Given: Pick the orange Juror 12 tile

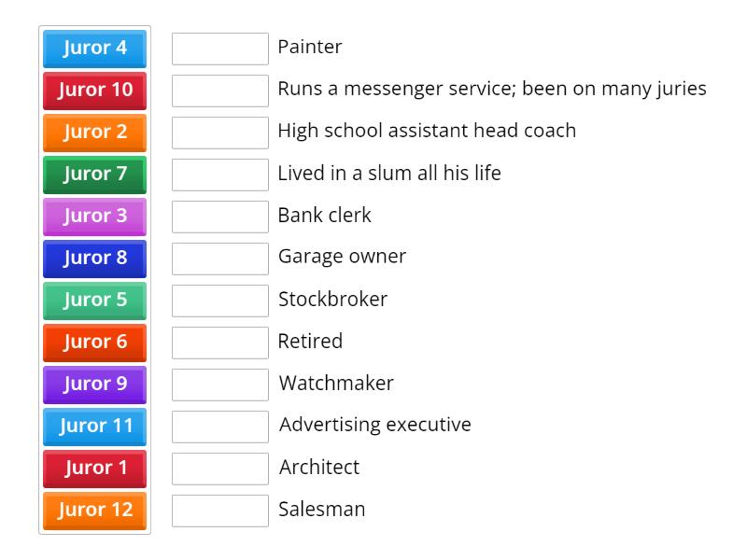Looking at the screenshot, I should coord(93,511).
